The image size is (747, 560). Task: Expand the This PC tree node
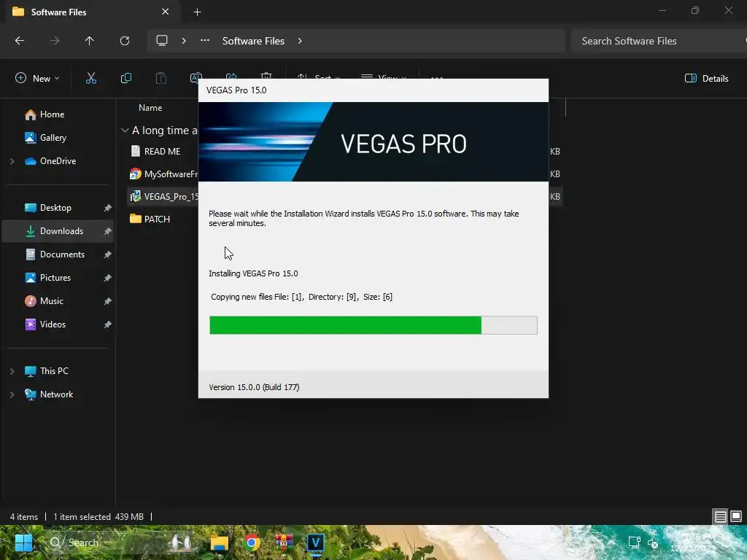pyautogui.click(x=12, y=371)
